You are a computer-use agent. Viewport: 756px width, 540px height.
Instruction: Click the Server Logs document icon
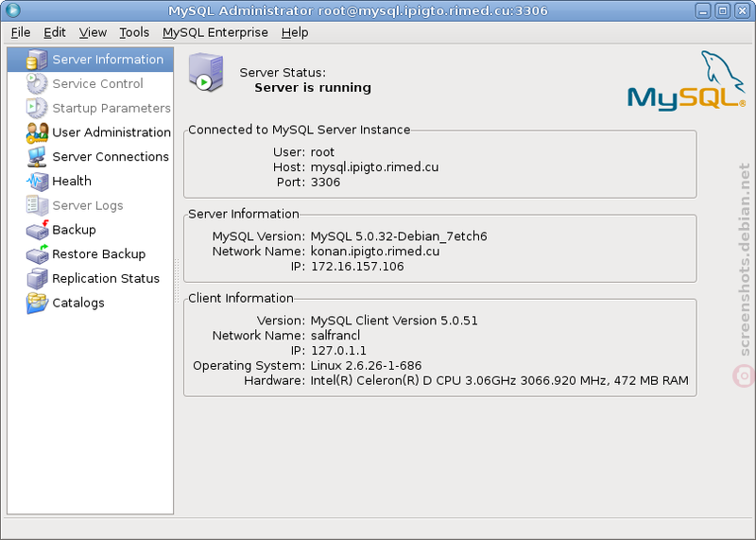pos(37,205)
